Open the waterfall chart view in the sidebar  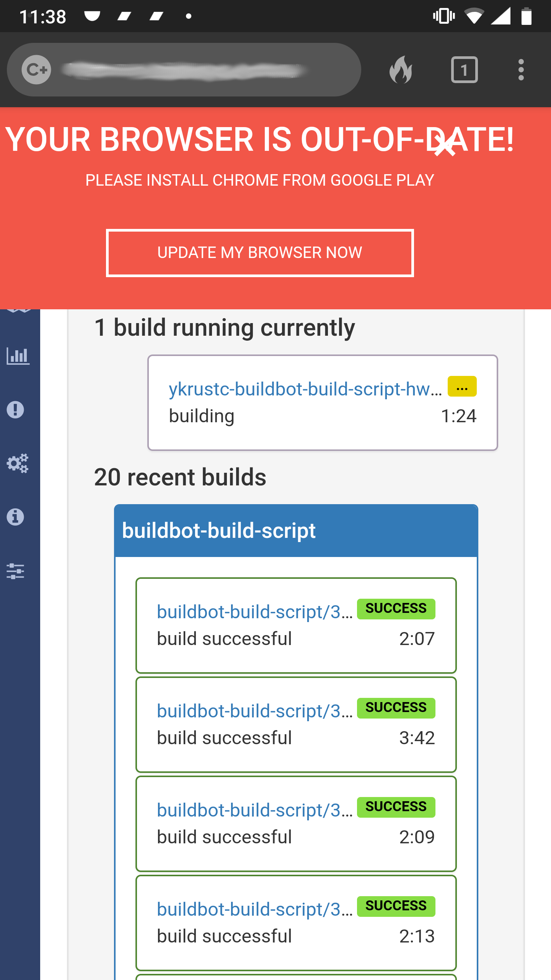(x=19, y=357)
